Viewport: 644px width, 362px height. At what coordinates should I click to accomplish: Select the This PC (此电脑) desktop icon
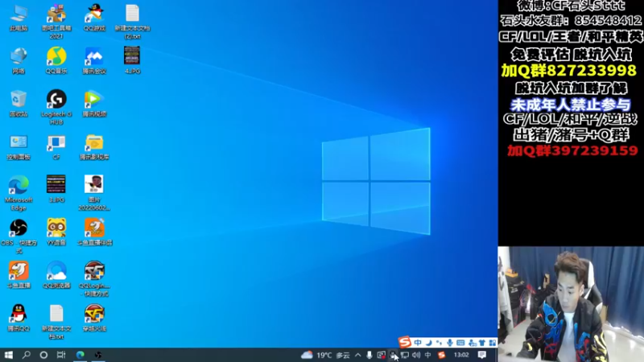coord(19,18)
